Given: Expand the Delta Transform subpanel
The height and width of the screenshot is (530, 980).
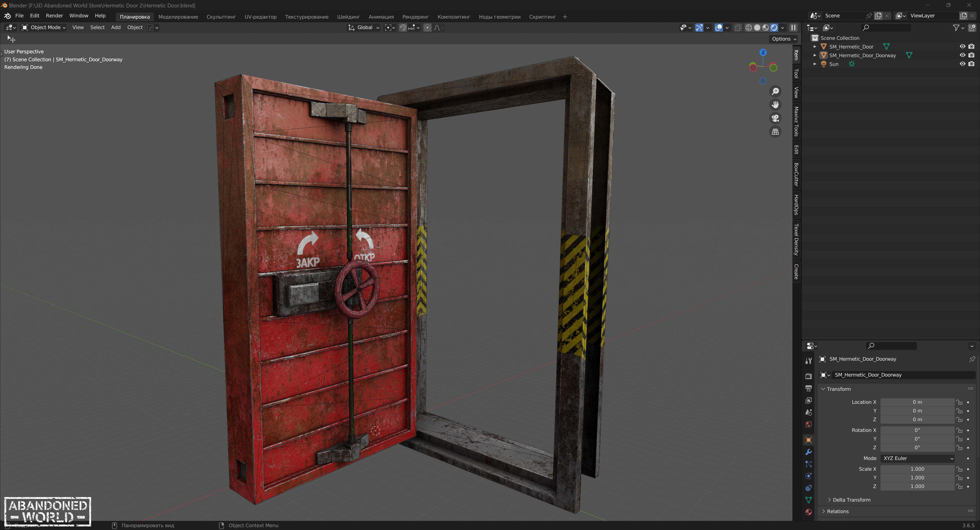Looking at the screenshot, I should pyautogui.click(x=829, y=500).
